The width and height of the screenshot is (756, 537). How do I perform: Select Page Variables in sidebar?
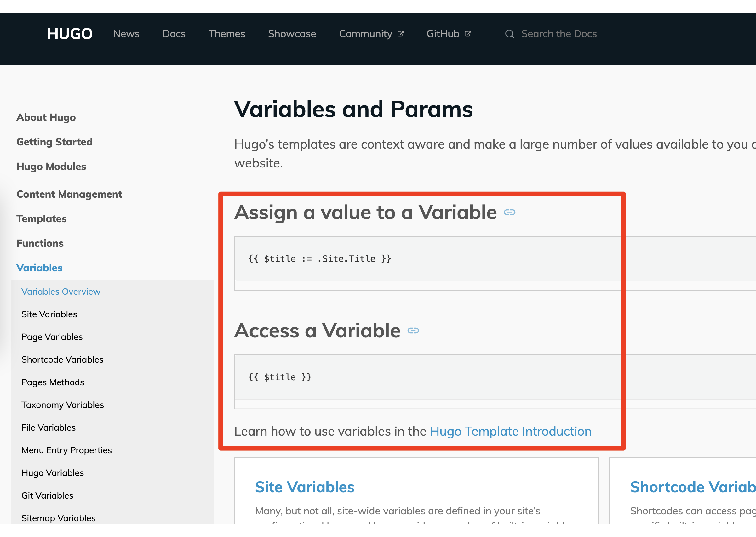(x=52, y=336)
